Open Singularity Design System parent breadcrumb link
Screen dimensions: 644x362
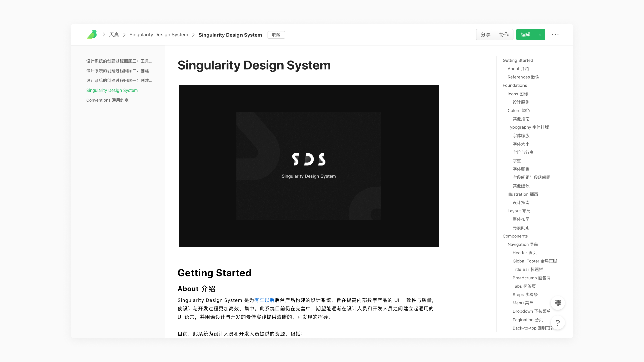[158, 35]
